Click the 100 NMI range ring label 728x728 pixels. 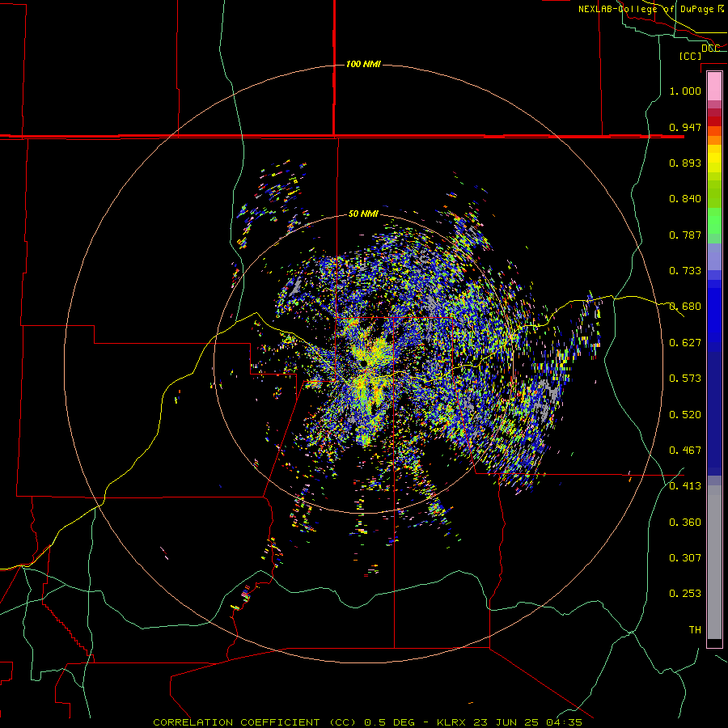[363, 64]
